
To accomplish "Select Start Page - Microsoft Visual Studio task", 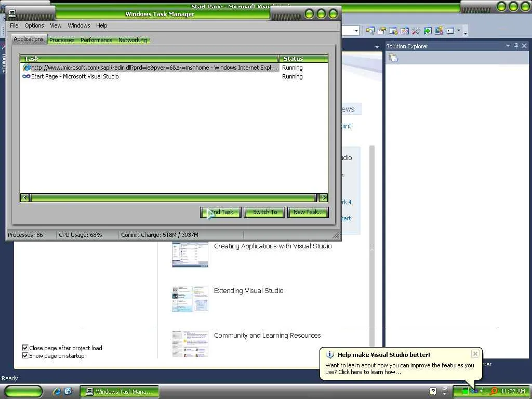I will tap(75, 76).
